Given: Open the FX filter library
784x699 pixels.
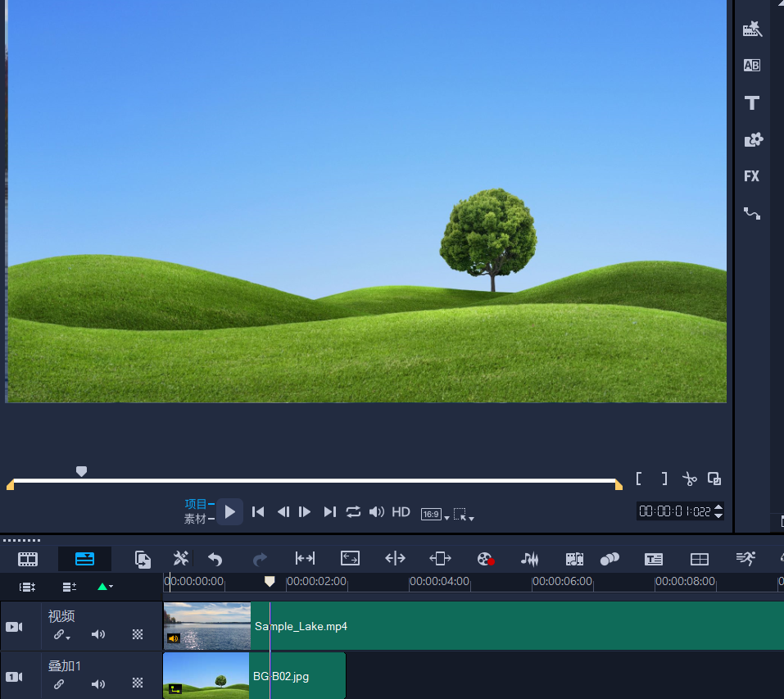Looking at the screenshot, I should point(751,176).
